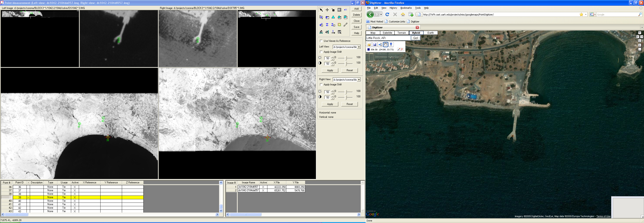The width and height of the screenshot is (644, 223).
Task: Click Firefox home icon
Action: coord(403,15)
